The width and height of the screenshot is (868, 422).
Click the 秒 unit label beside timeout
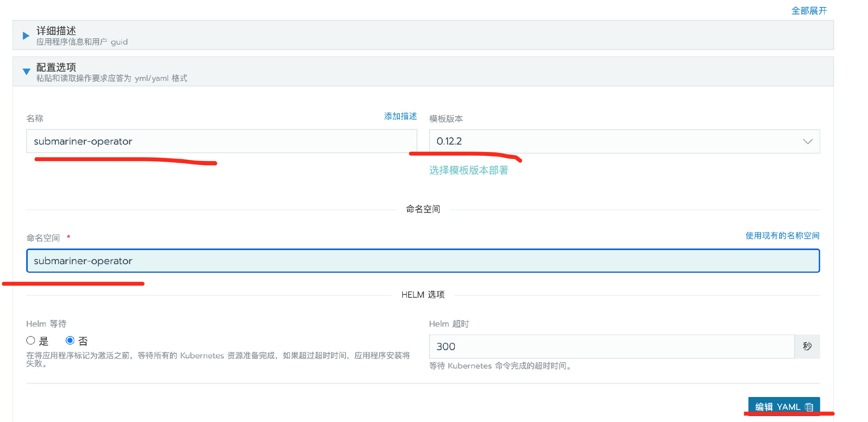click(807, 347)
